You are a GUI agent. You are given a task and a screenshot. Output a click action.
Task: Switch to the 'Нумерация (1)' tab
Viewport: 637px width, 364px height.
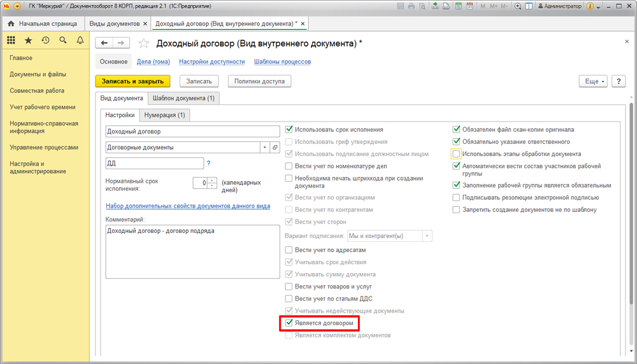tap(164, 115)
